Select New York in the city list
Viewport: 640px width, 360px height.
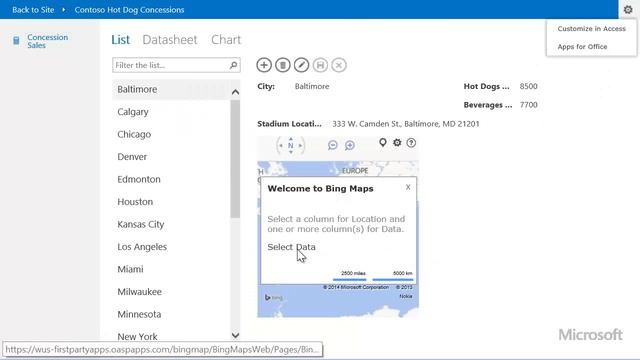click(171, 336)
